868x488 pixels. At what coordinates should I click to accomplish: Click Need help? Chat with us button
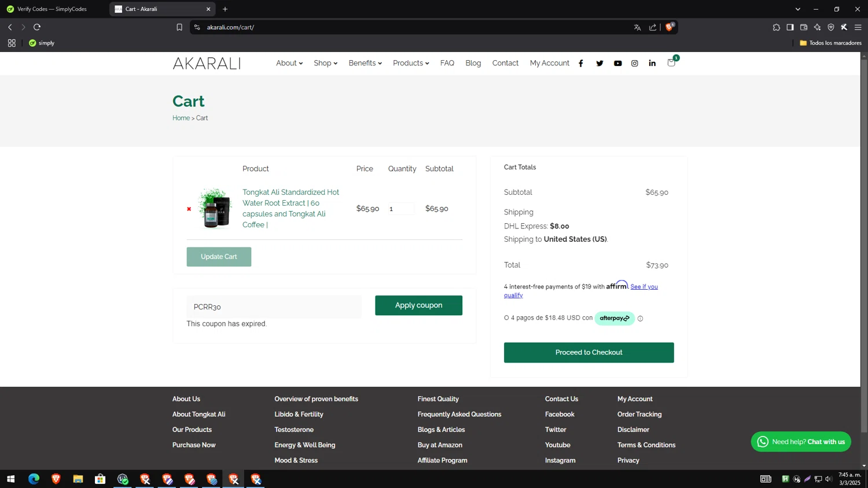click(801, 442)
